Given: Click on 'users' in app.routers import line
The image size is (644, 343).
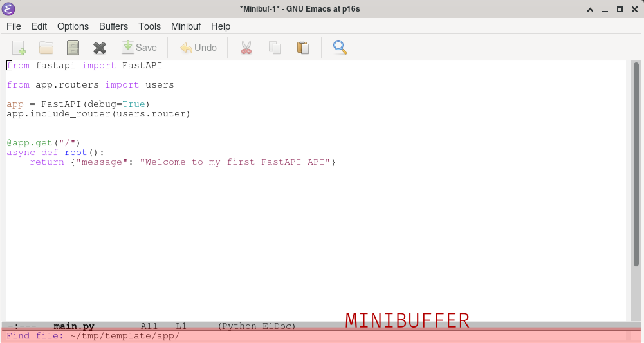Looking at the screenshot, I should point(160,85).
